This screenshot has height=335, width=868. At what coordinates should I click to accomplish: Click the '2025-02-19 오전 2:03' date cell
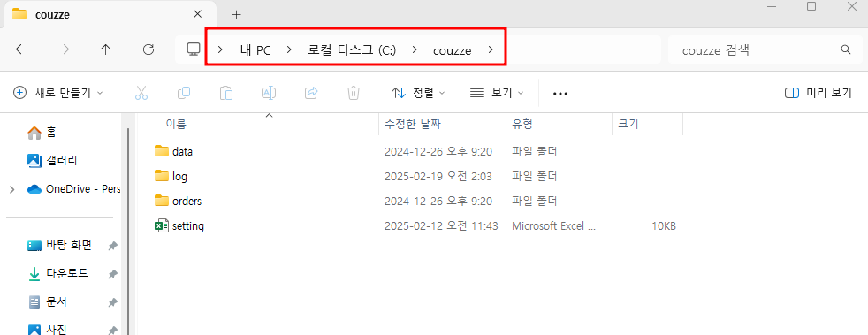click(438, 177)
